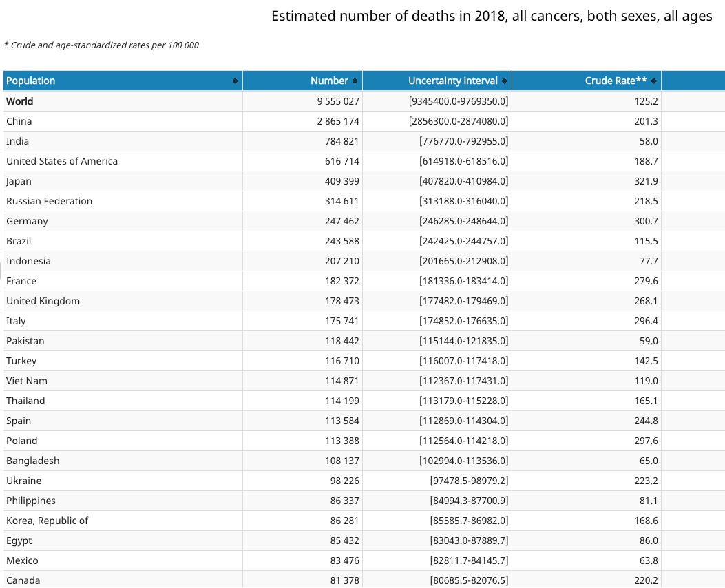Click sort arrows beside Uncertainty interval

(505, 81)
